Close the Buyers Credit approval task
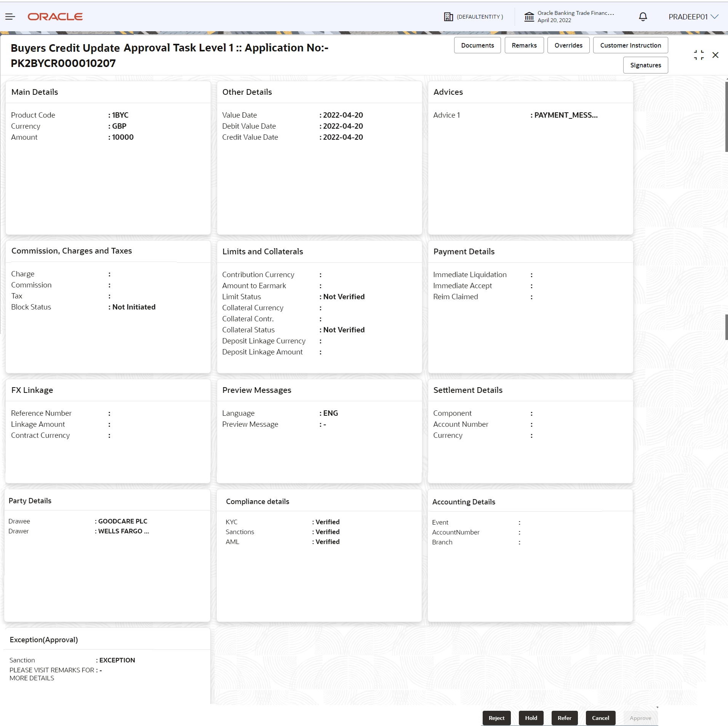This screenshot has height=726, width=728. pyautogui.click(x=715, y=55)
